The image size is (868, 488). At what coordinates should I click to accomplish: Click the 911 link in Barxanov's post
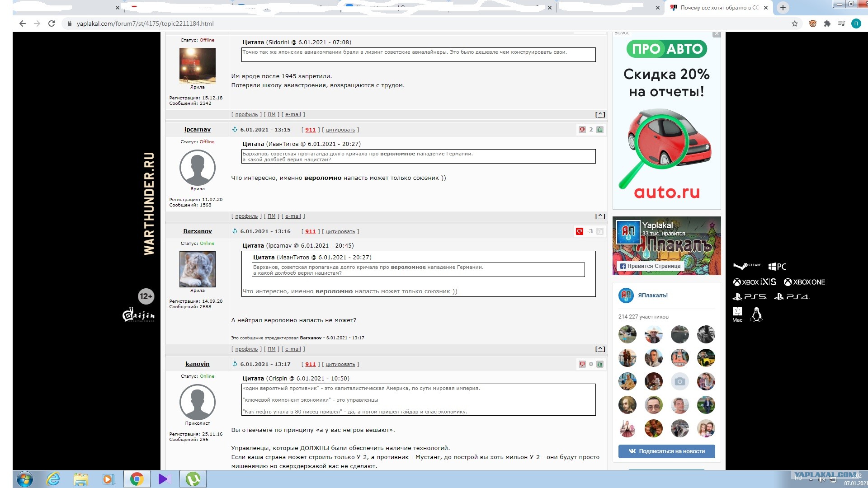[311, 231]
